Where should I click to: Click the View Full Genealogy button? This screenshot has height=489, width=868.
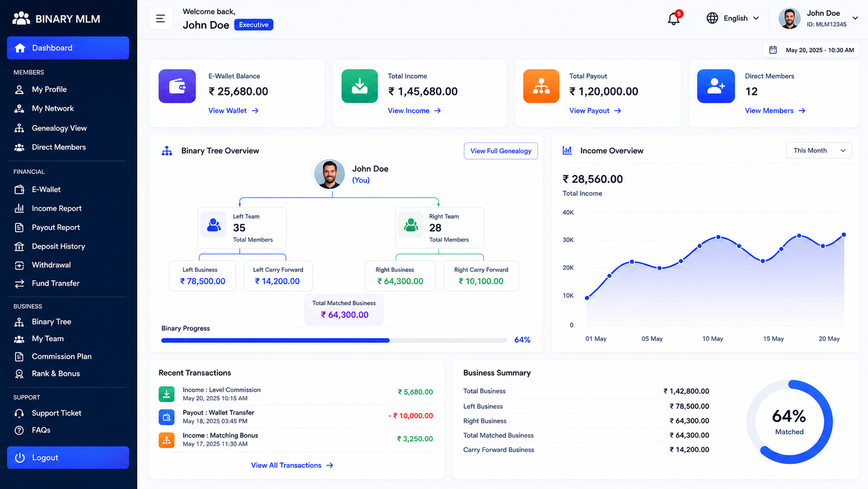pos(500,151)
